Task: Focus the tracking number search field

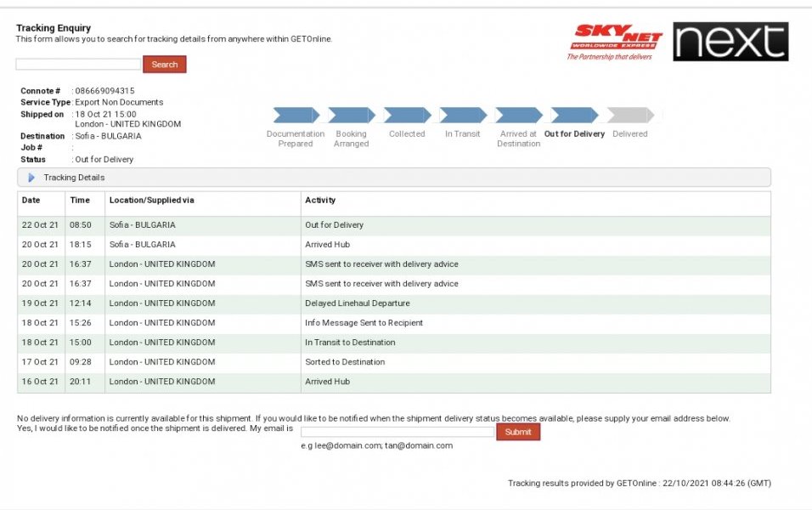Action: point(78,65)
